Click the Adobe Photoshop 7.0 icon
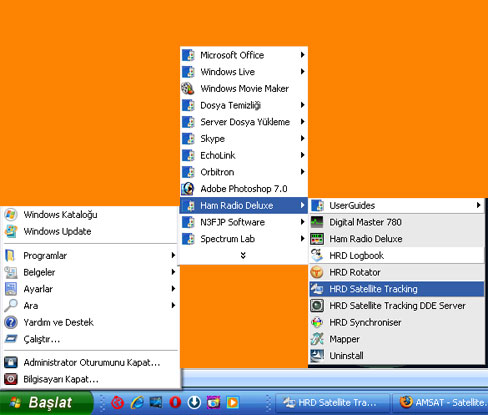 click(188, 189)
